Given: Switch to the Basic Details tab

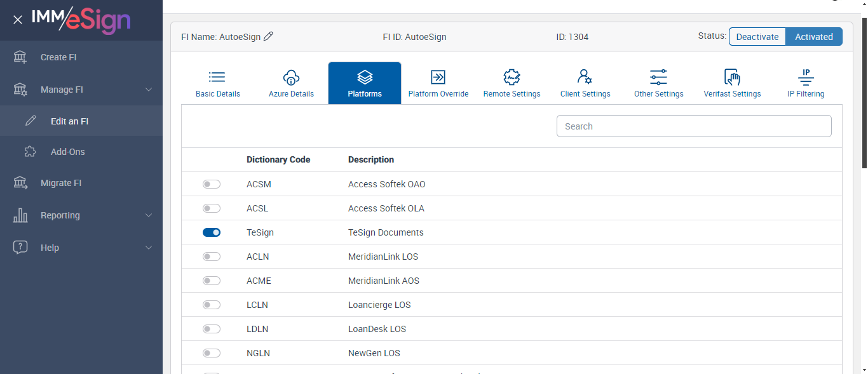Looking at the screenshot, I should pyautogui.click(x=218, y=83).
